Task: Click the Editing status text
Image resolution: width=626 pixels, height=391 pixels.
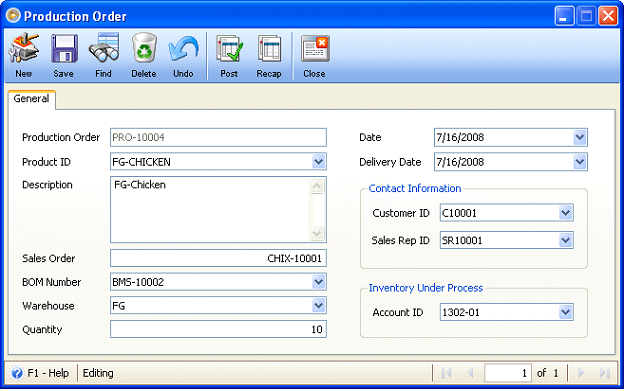Action: [98, 373]
